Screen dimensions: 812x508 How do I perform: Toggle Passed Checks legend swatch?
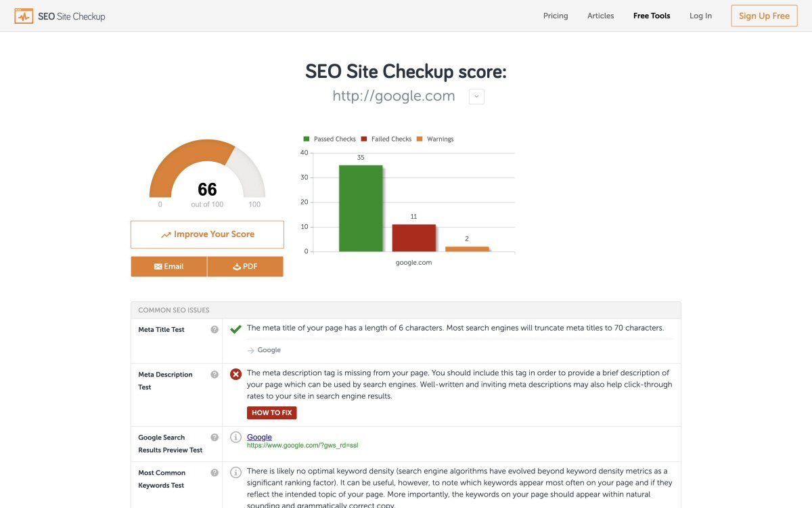[x=307, y=139]
